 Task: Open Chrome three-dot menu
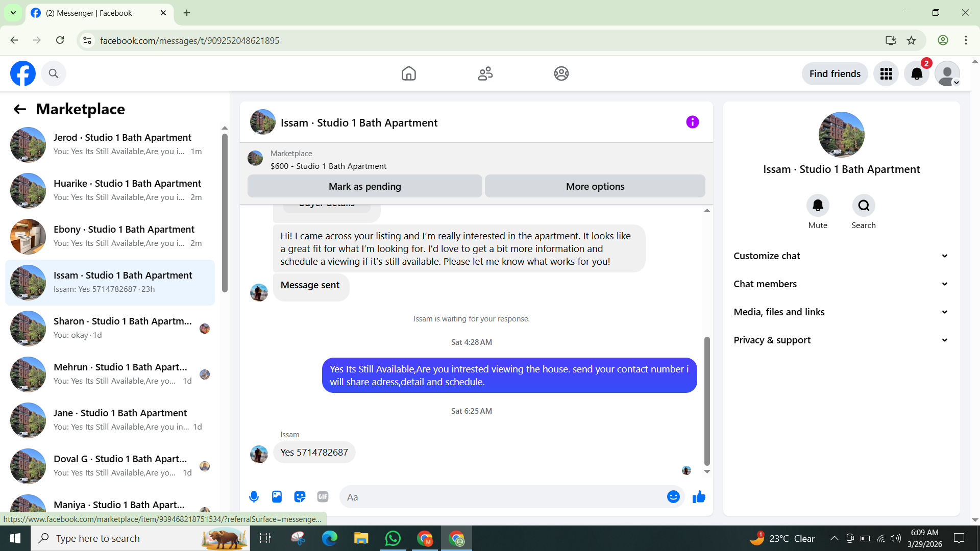coord(966,40)
